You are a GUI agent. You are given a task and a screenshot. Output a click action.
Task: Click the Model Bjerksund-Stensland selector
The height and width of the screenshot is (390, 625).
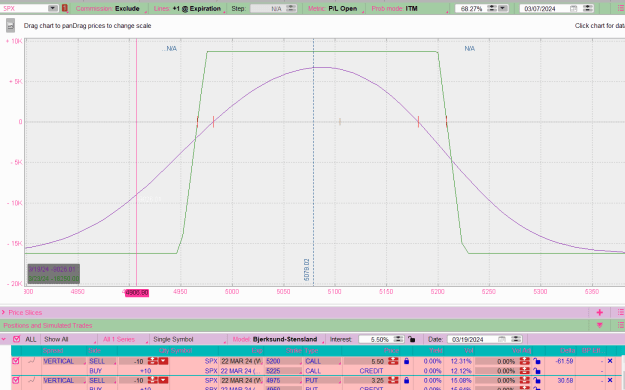click(278, 339)
